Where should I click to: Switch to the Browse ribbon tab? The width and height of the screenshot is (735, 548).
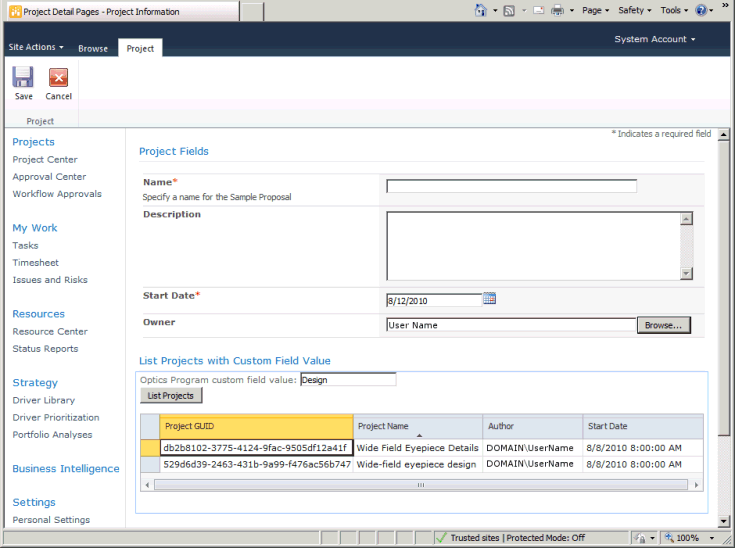coord(93,48)
